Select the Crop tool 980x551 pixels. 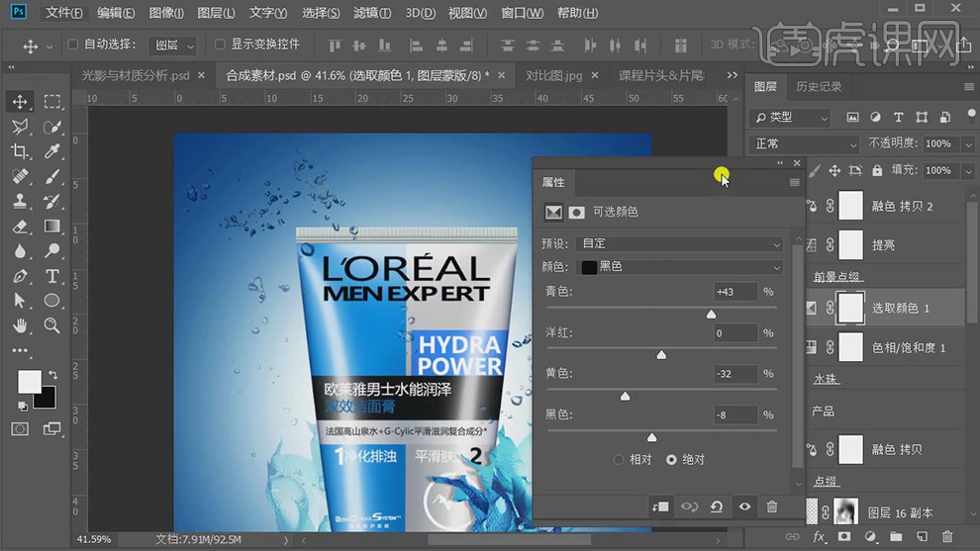[20, 151]
